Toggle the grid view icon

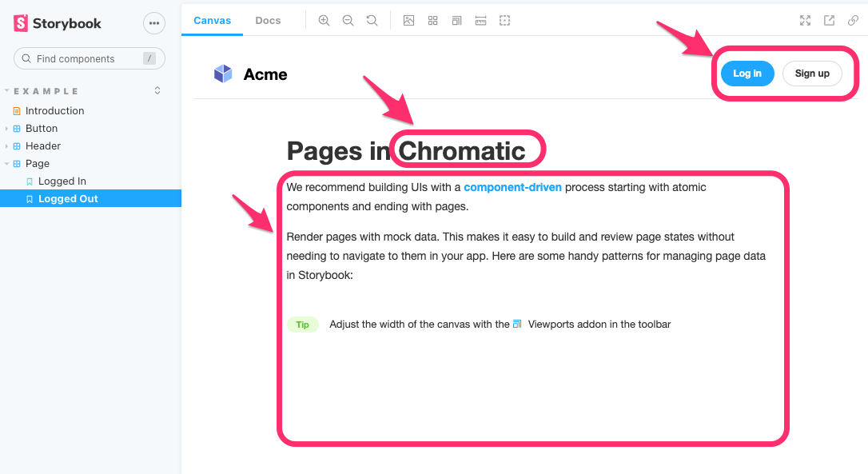pos(433,21)
